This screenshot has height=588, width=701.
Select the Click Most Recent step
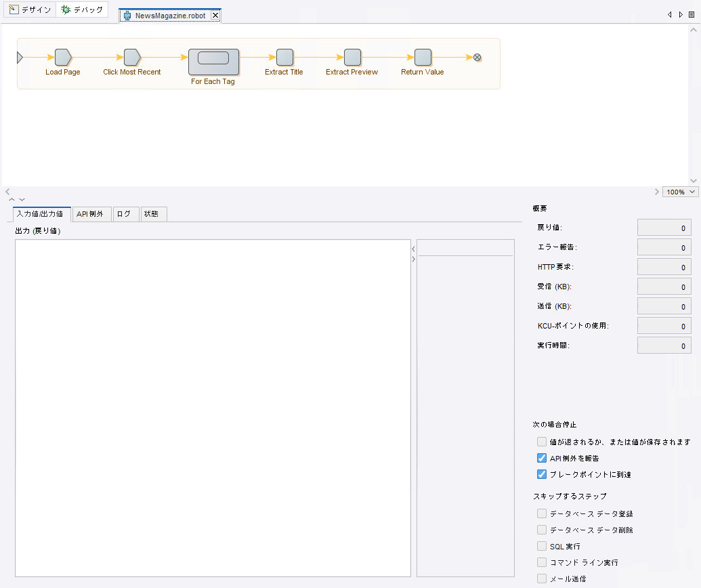(132, 58)
